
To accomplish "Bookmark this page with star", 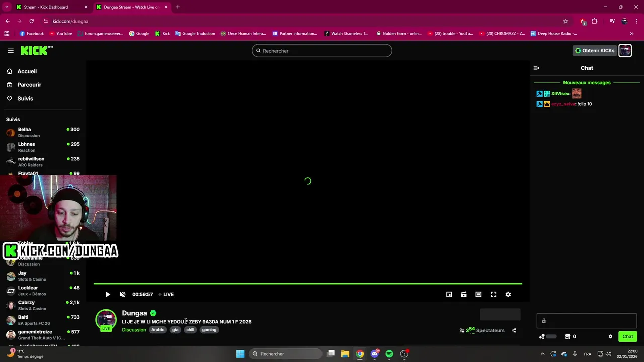I will click(566, 21).
